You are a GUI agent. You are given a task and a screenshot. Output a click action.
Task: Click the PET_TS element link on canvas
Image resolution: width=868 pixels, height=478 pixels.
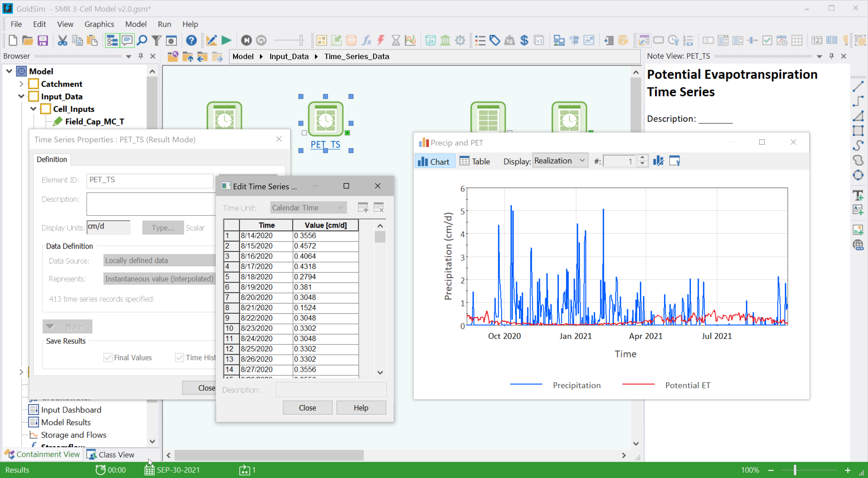coord(325,144)
